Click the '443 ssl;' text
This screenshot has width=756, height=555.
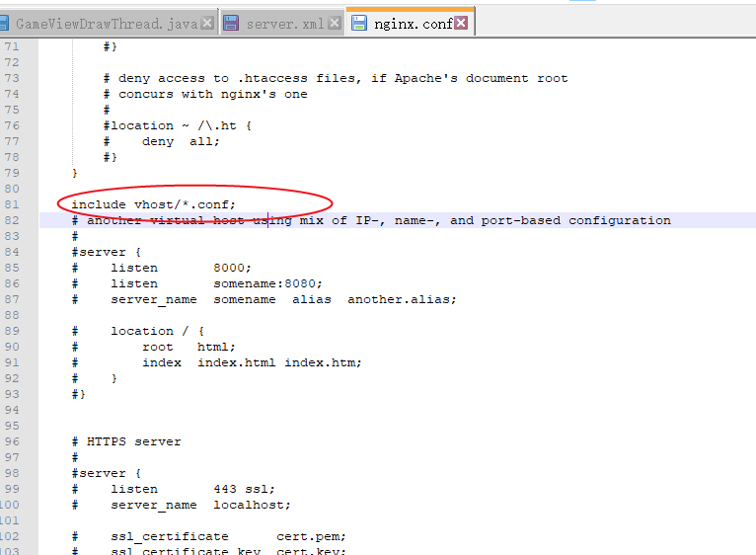tap(244, 489)
